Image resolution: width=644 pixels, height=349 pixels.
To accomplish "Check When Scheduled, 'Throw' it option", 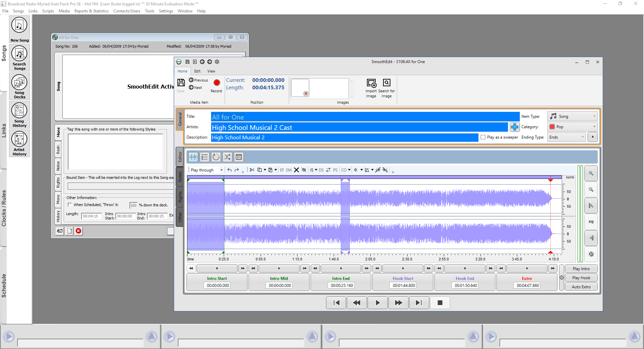I will pyautogui.click(x=69, y=205).
